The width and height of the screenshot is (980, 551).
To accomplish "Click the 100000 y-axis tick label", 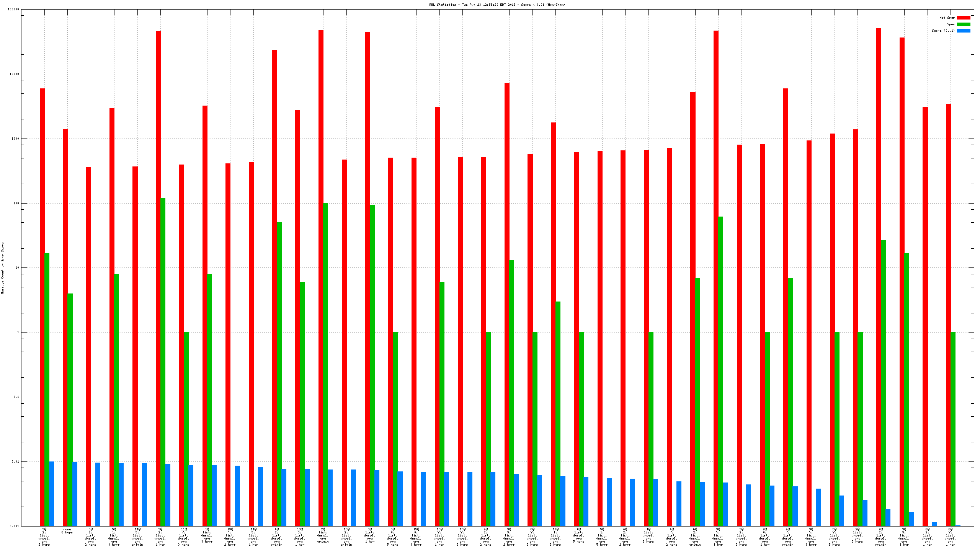I will tap(14, 9).
